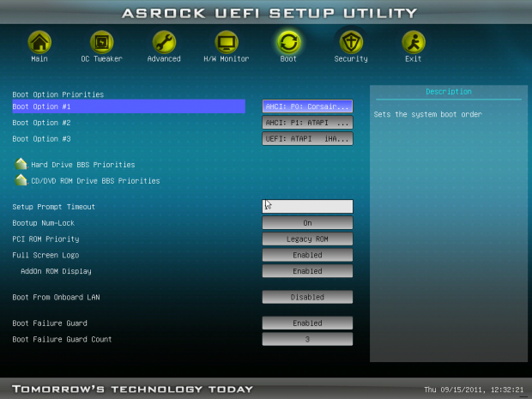The width and height of the screenshot is (532, 399).
Task: Open the Advanced wrench icon
Action: pos(164,42)
